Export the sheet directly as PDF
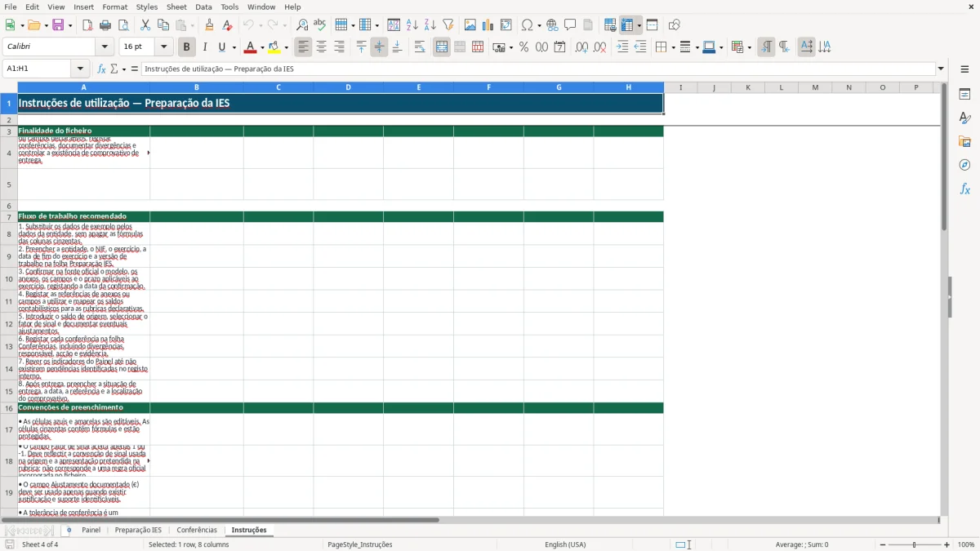 pyautogui.click(x=87, y=25)
